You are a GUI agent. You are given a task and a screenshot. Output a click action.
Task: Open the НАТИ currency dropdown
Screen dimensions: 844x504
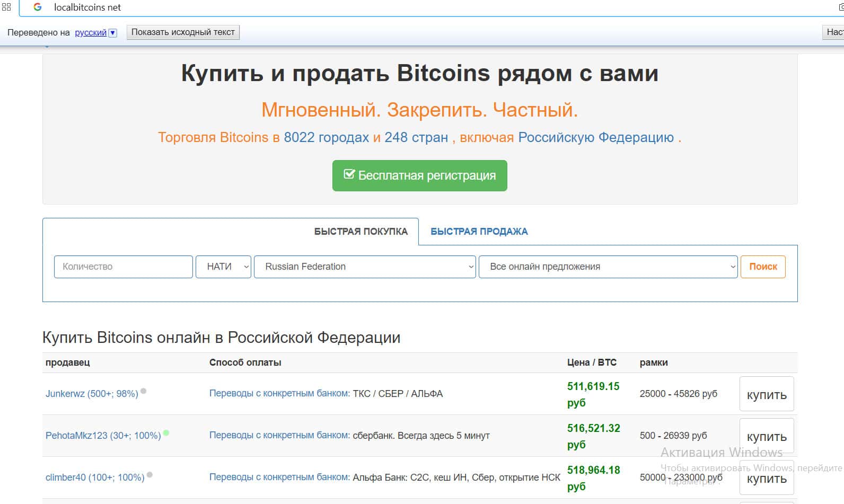coord(223,267)
